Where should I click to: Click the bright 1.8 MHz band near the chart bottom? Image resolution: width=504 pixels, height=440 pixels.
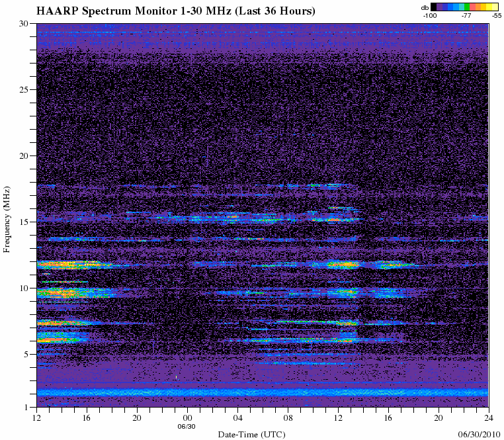[263, 393]
